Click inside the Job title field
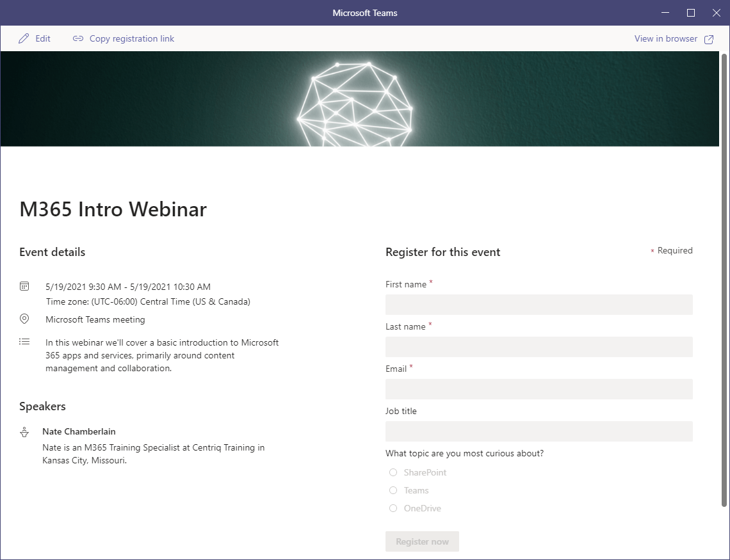Screen dimensions: 730x560 click(539, 431)
